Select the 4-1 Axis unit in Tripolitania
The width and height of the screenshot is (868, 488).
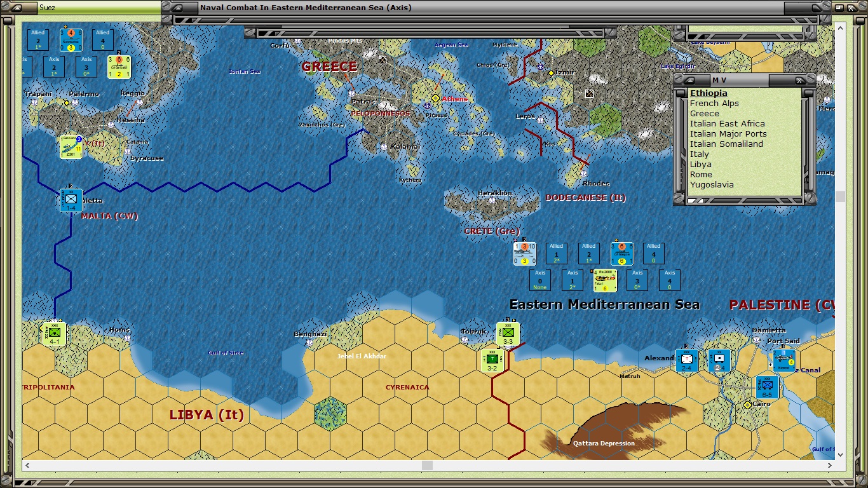point(55,334)
